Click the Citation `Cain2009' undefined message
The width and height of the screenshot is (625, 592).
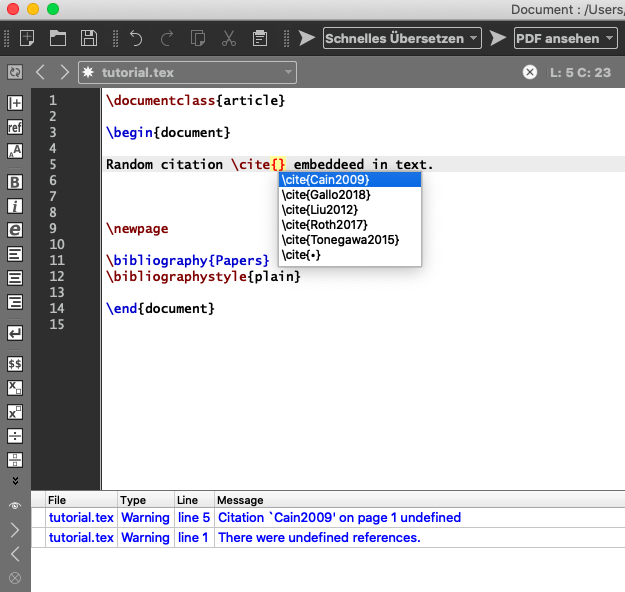(x=339, y=517)
